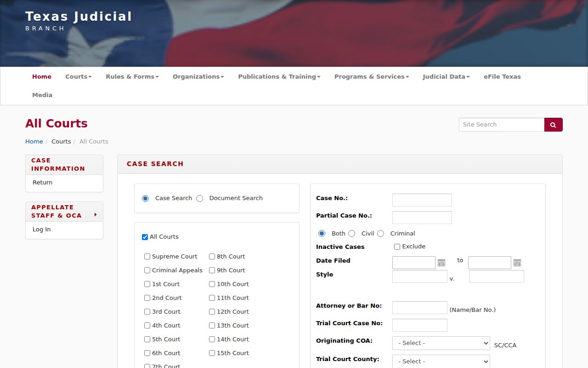Viewport: 588px width, 368px height.
Task: Check the Supreme Court checkbox
Action: pyautogui.click(x=147, y=257)
